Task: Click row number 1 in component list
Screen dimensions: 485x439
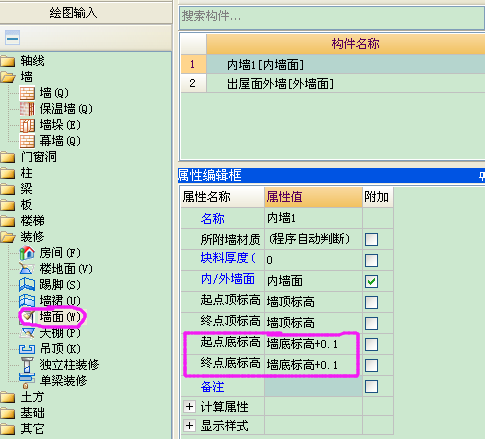Action: tap(193, 64)
